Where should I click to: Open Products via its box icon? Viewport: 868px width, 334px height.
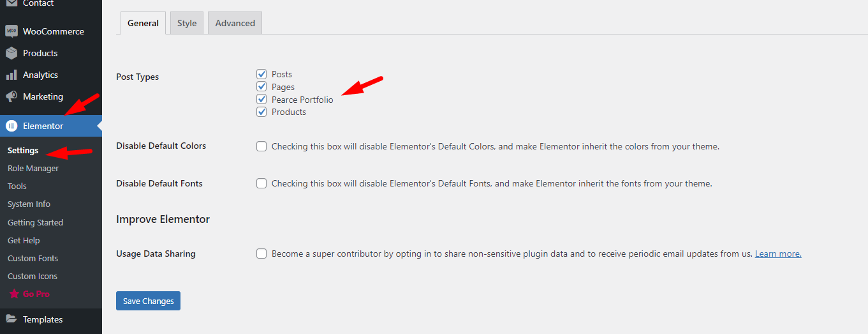point(11,53)
